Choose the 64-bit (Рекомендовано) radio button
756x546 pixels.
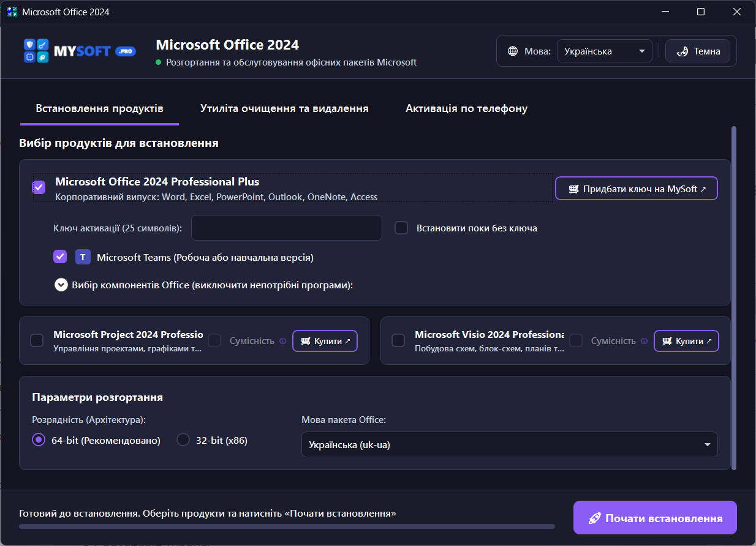pos(39,440)
